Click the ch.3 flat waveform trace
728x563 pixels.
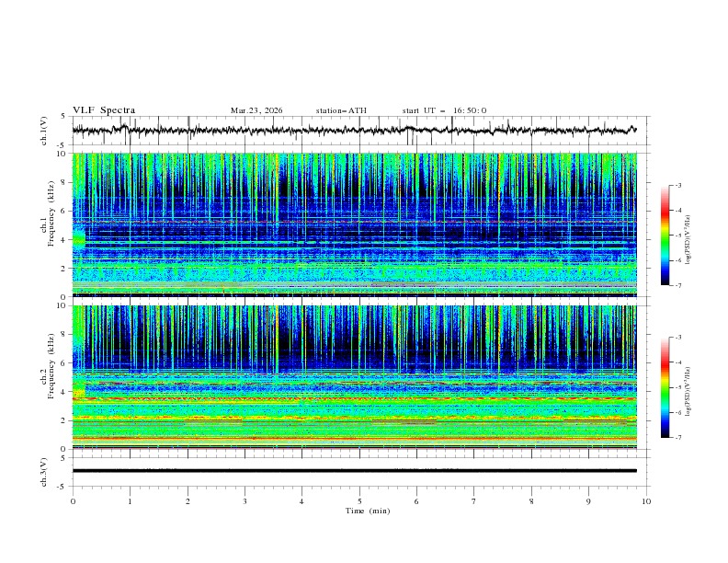coord(354,471)
